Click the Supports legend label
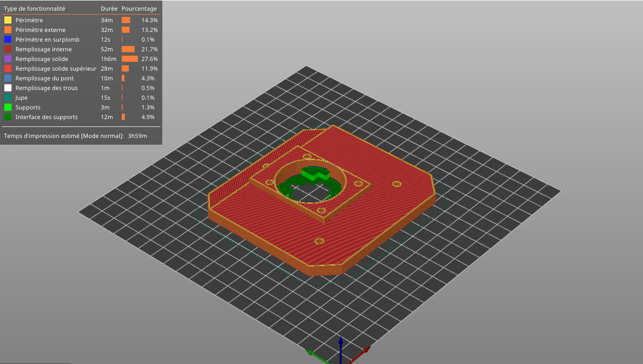The width and height of the screenshot is (643, 364). [28, 107]
